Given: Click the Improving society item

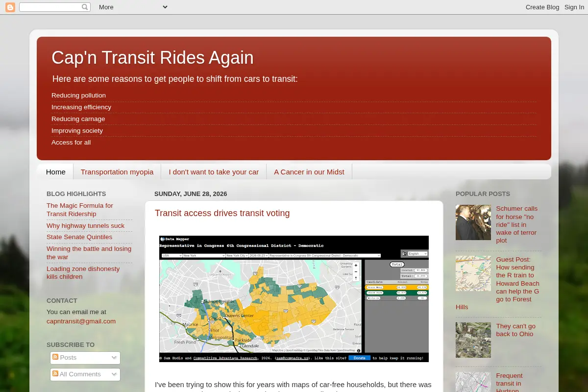Looking at the screenshot, I should click(x=77, y=130).
